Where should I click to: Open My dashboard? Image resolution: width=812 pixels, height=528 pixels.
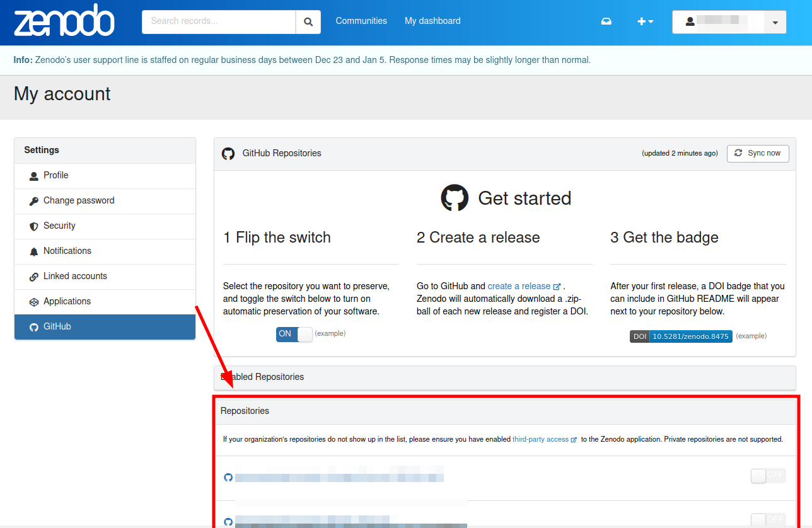point(432,21)
